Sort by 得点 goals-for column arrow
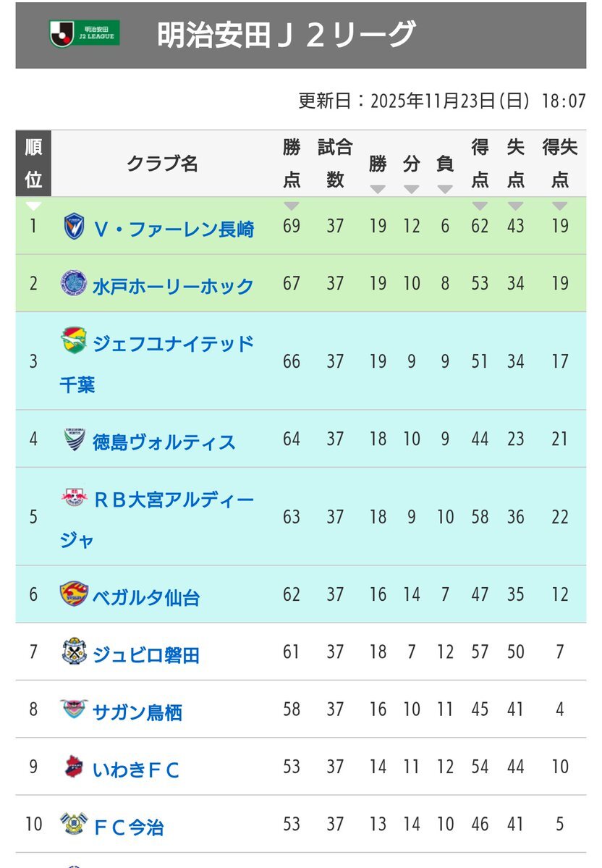 480,205
